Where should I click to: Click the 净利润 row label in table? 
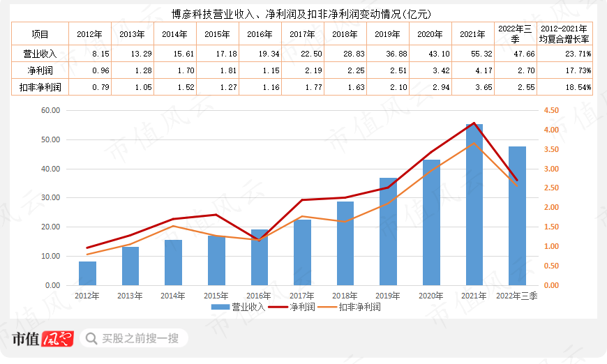click(x=40, y=70)
